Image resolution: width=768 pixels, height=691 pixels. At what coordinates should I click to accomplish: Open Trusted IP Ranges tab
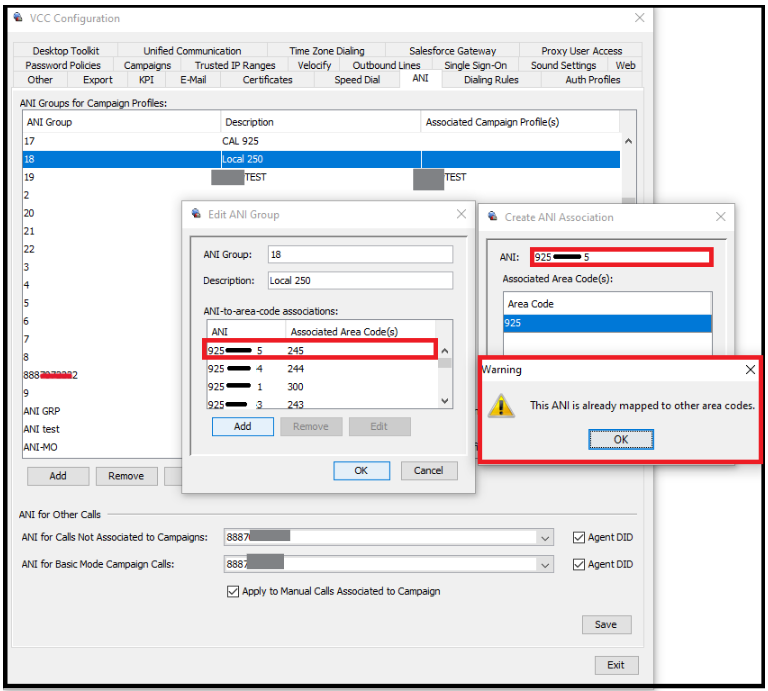coord(235,65)
